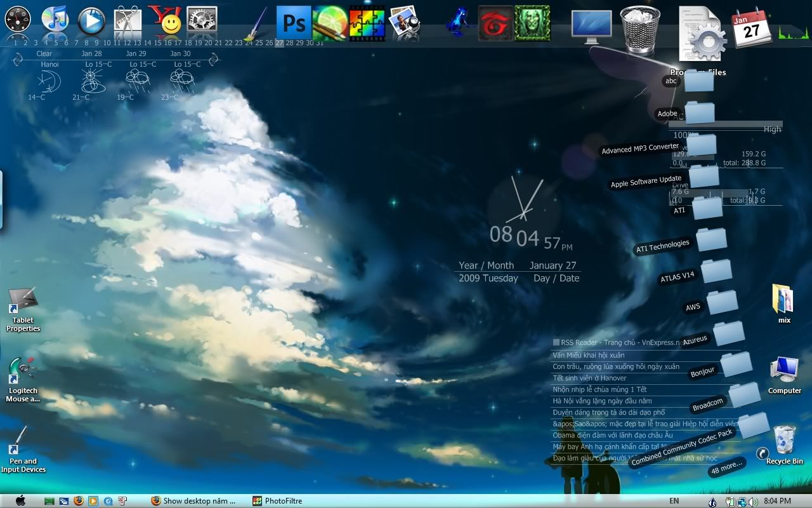Open RSS headline 'Tết sinh viên ở Hanover'
This screenshot has width=812, height=508.
point(589,378)
